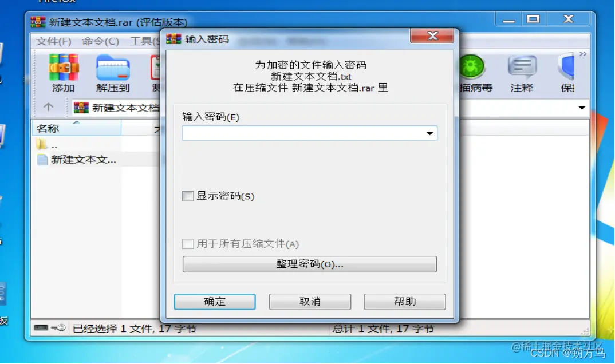Screen dimensions: 615x364
Task: Open the File (文件) menu
Action: pos(54,41)
